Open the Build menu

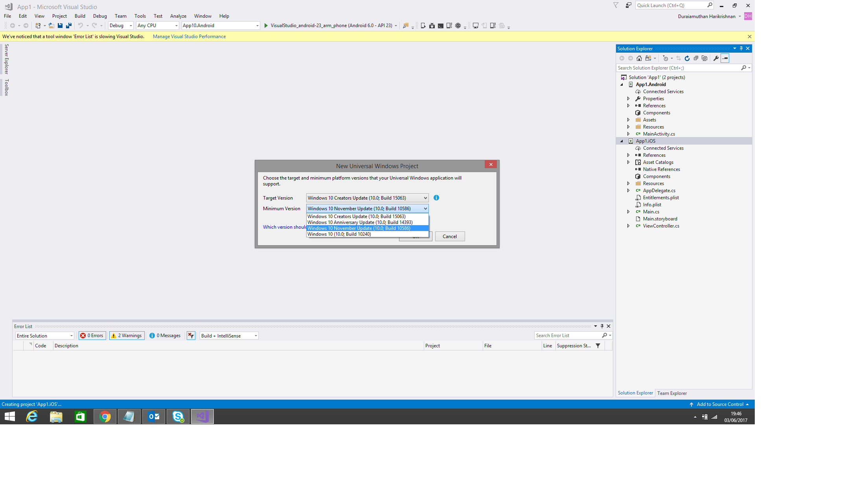click(80, 16)
